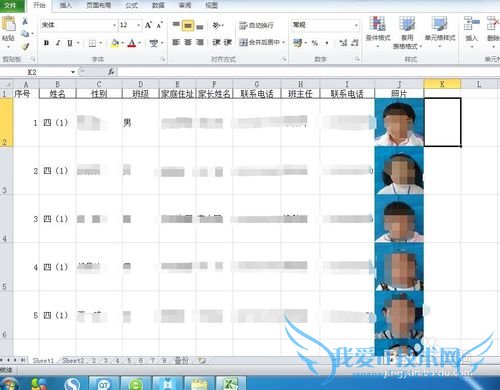Align cell text left
Image resolution: width=500 pixels, height=390 pixels.
176,42
